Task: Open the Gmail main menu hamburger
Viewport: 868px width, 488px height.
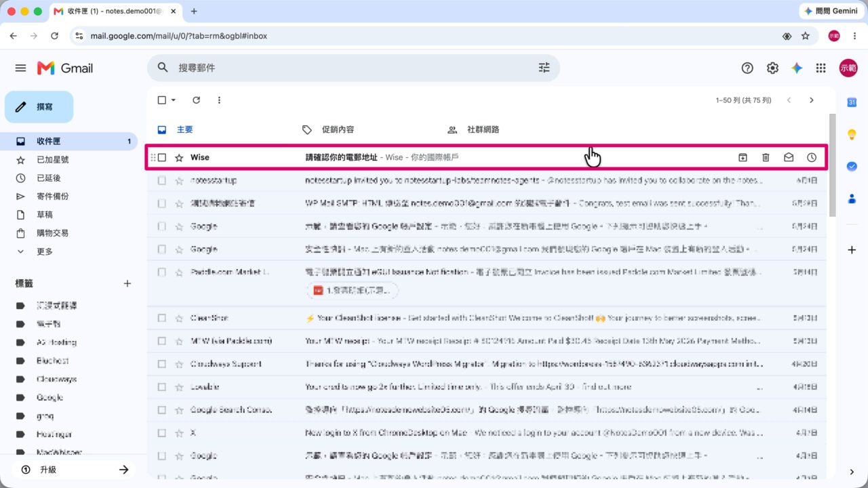Action: [20, 68]
